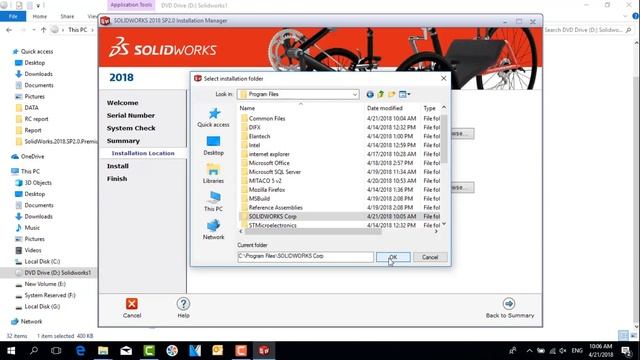Open Application Tools tab in File Explorer
Screen dimensions: 640x360
pos(131,5)
